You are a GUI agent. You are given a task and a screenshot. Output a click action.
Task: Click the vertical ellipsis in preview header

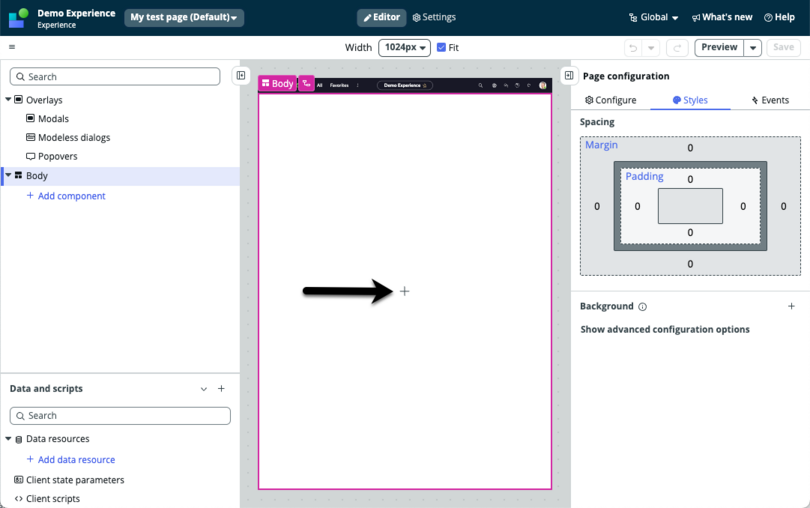[x=357, y=85]
